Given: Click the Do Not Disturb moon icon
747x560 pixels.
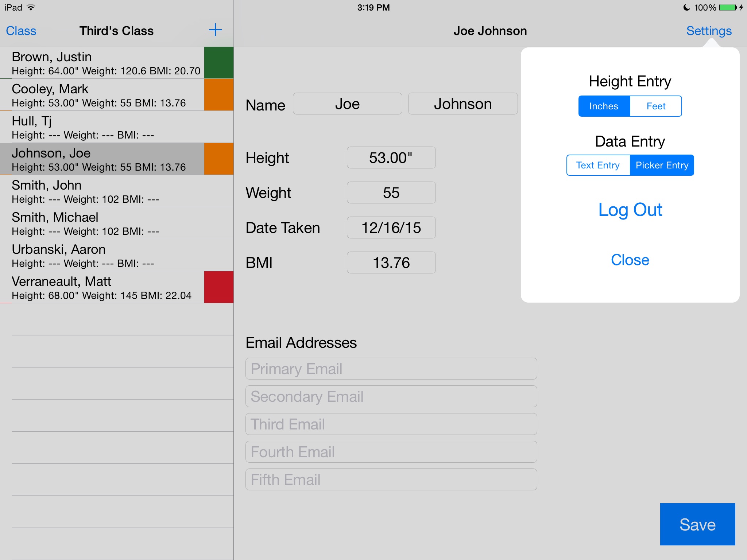Looking at the screenshot, I should tap(686, 8).
